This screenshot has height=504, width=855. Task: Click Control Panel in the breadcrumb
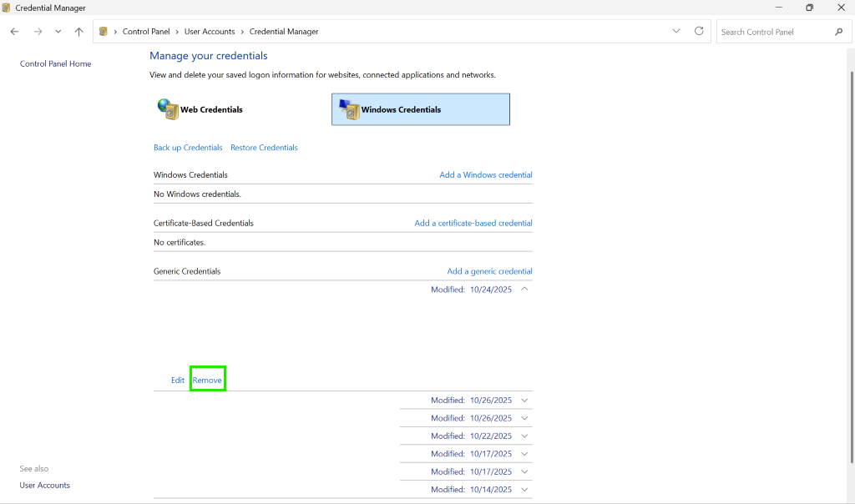pyautogui.click(x=146, y=32)
